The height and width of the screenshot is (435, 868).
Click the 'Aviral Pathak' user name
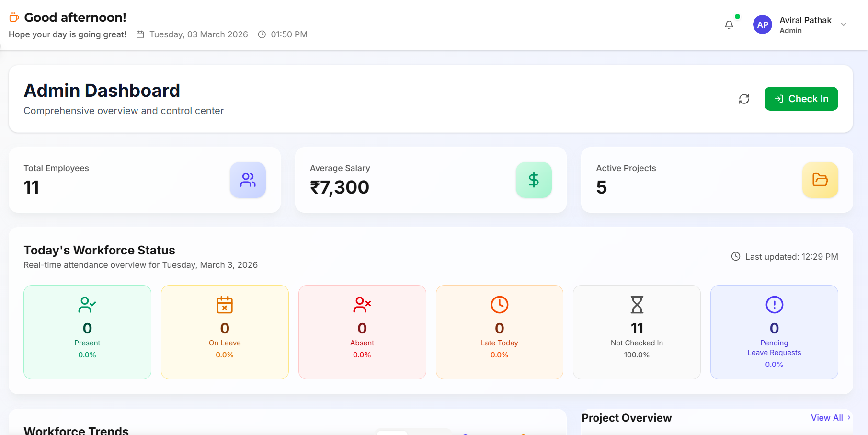805,20
